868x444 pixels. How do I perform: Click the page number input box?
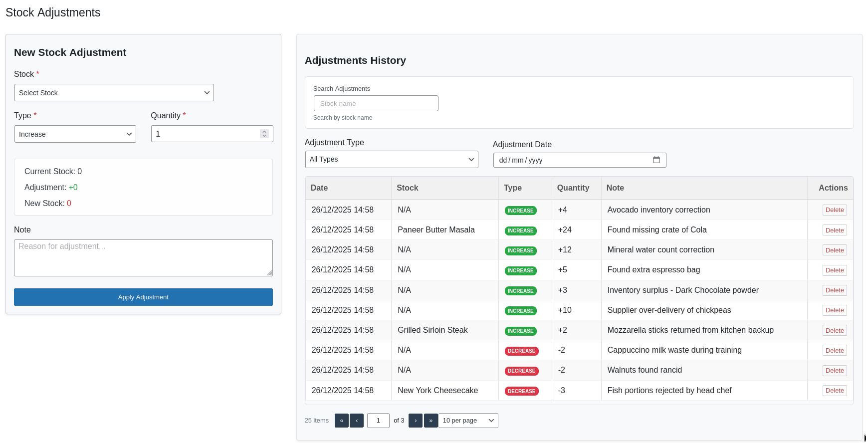click(x=378, y=421)
